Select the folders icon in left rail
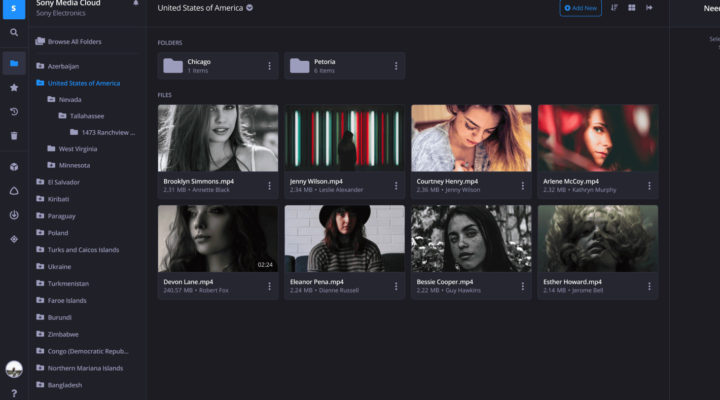720x400 pixels. click(x=14, y=63)
